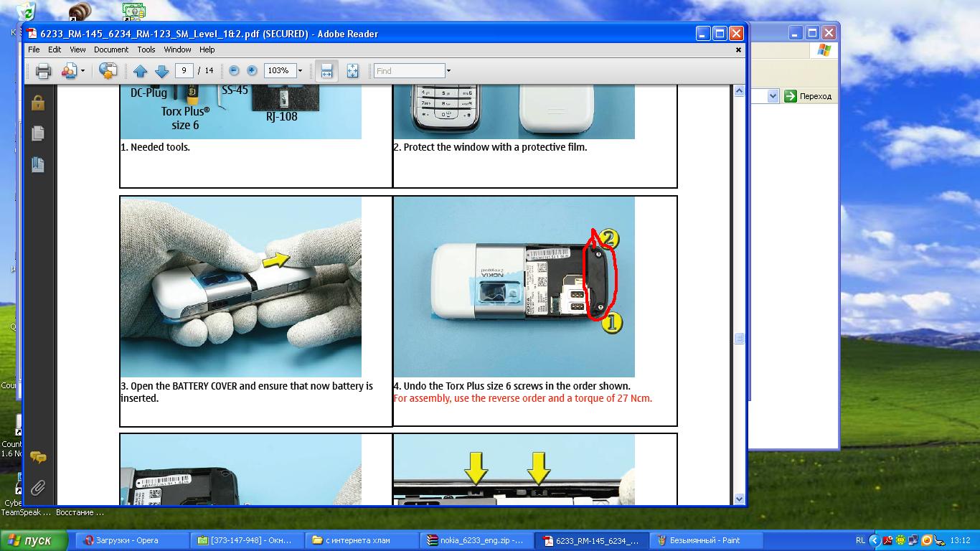Open the Find options dropdown arrow
The height and width of the screenshot is (551, 980).
coord(448,70)
